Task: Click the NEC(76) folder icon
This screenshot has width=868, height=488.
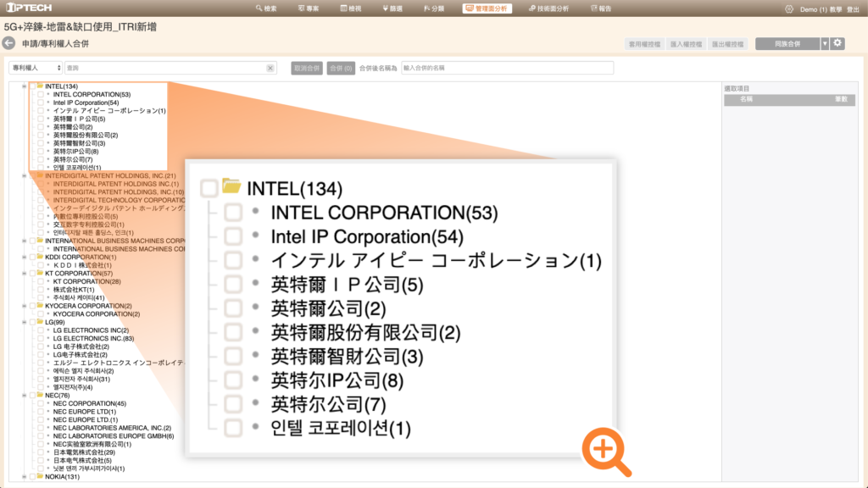Action: (40, 395)
